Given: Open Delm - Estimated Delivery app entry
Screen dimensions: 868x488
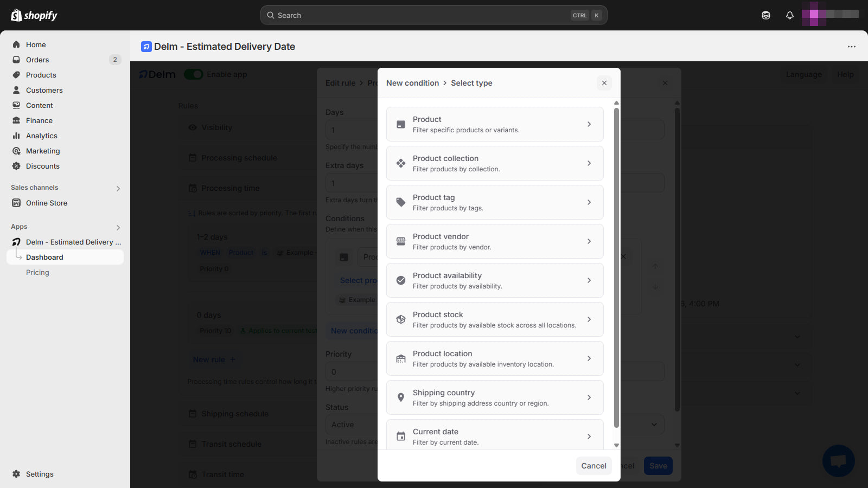Looking at the screenshot, I should 65,242.
